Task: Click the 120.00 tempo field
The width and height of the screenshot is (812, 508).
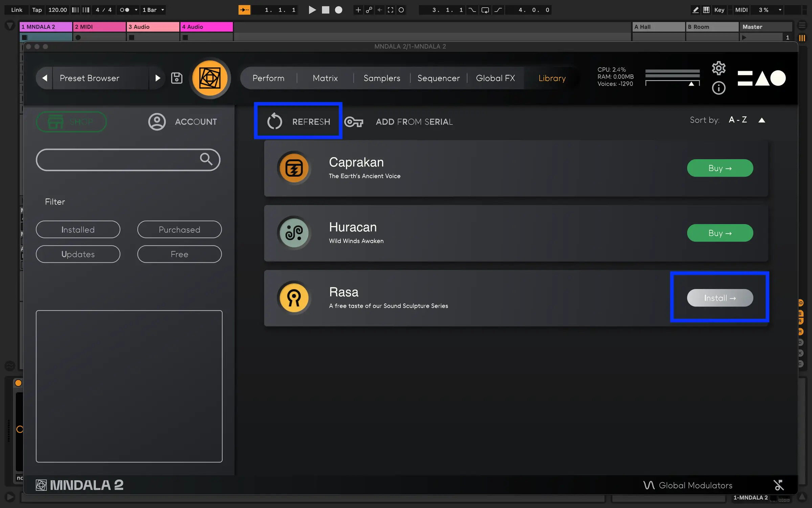Action: (x=58, y=10)
